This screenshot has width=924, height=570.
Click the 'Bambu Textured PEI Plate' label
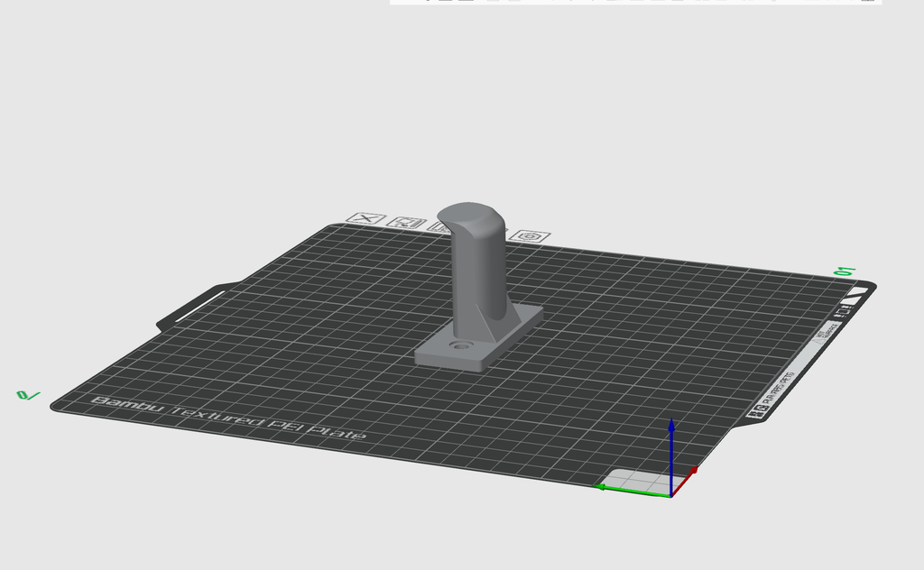pos(229,418)
